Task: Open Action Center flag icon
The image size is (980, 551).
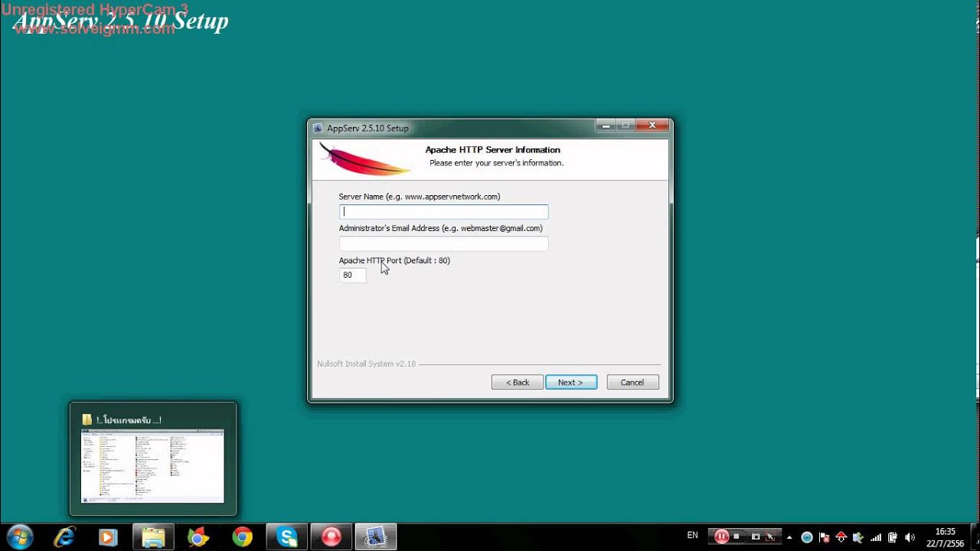Action: coord(824,537)
